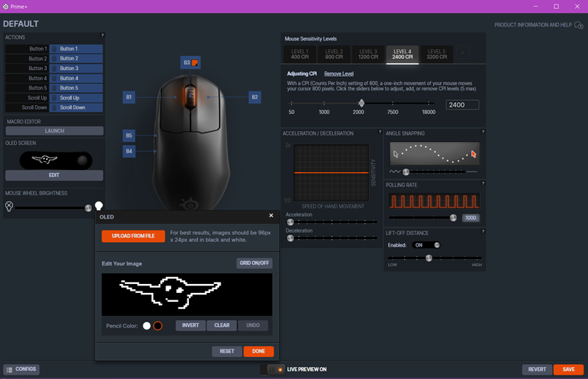Click the Remove Level link
Image resolution: width=588 pixels, height=379 pixels.
click(x=339, y=74)
